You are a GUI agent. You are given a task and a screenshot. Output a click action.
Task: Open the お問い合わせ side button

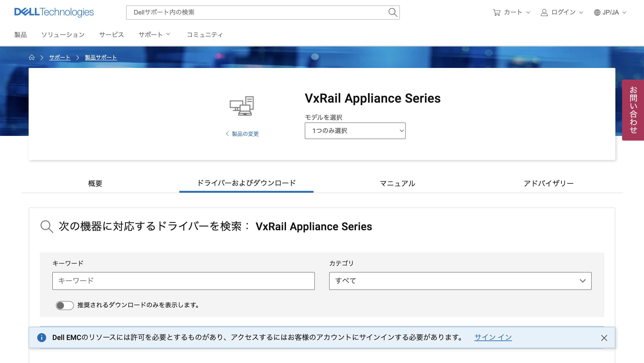tap(633, 110)
